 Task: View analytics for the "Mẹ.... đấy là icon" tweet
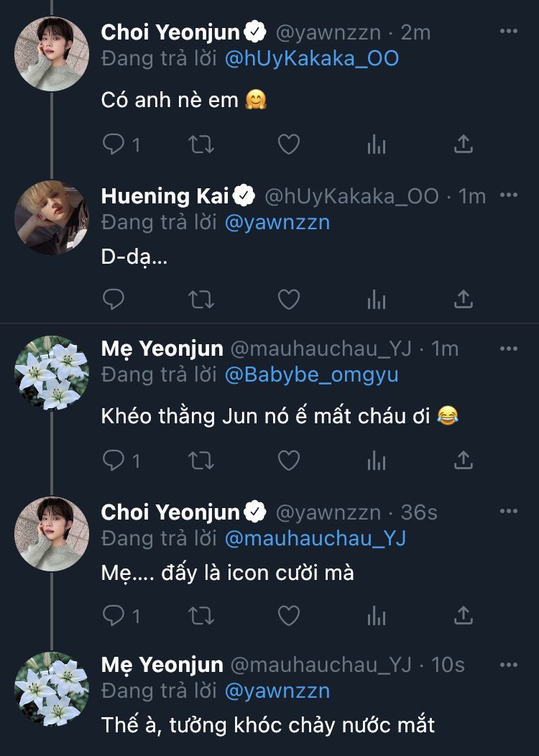click(x=376, y=615)
